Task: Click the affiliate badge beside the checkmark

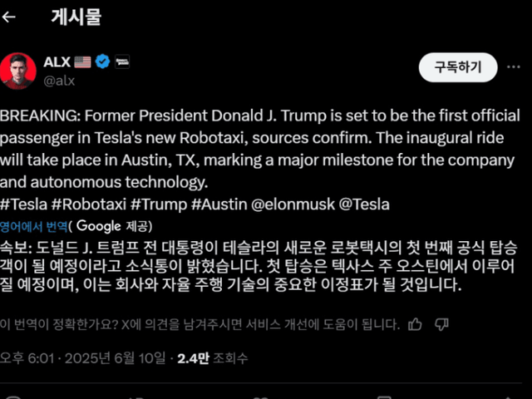Action: 121,62
